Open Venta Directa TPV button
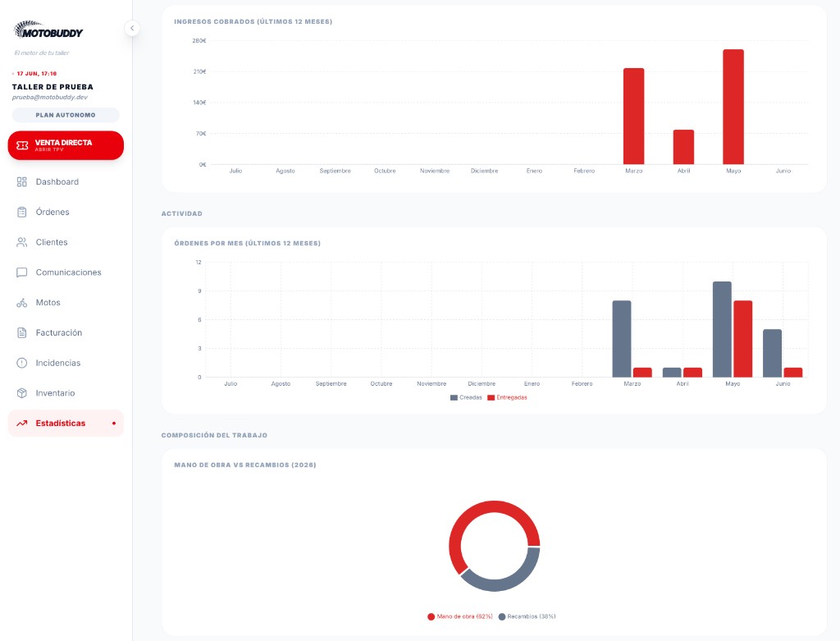The width and height of the screenshot is (840, 641). click(66, 145)
